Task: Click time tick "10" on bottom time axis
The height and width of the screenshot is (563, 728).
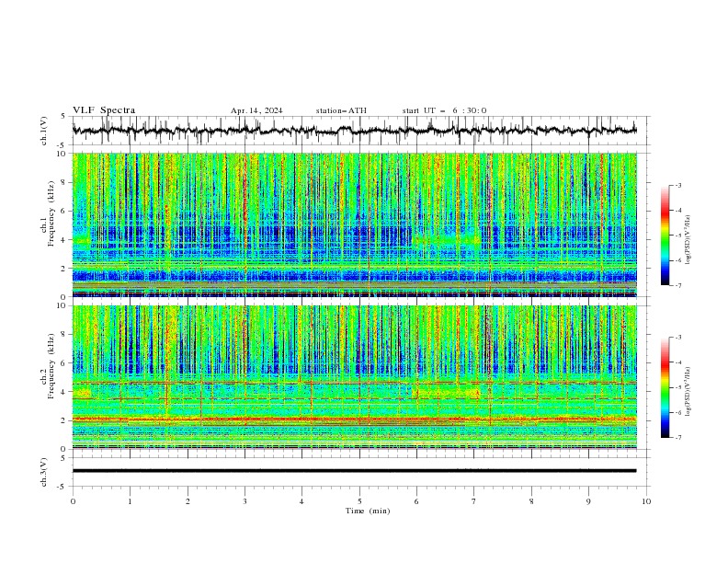Action: pos(646,501)
